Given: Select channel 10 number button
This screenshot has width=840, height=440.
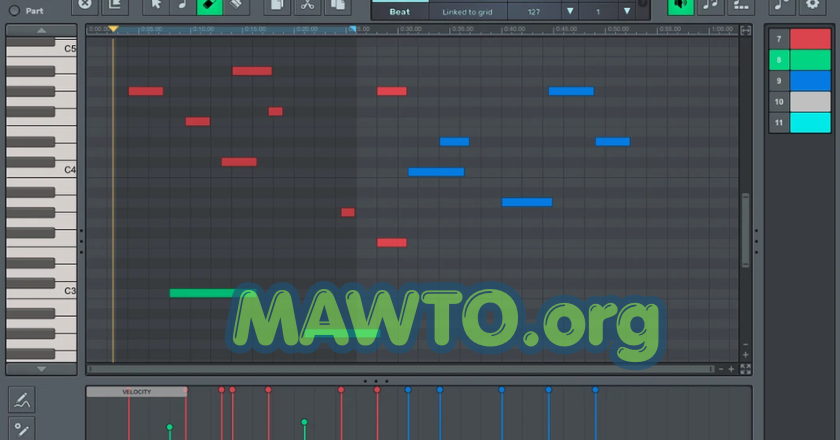Looking at the screenshot, I should click(779, 102).
